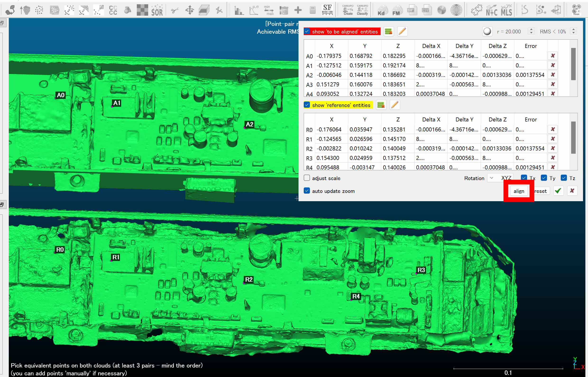The image size is (588, 377).
Task: Open the Segment scissors tool
Action: pos(175,10)
